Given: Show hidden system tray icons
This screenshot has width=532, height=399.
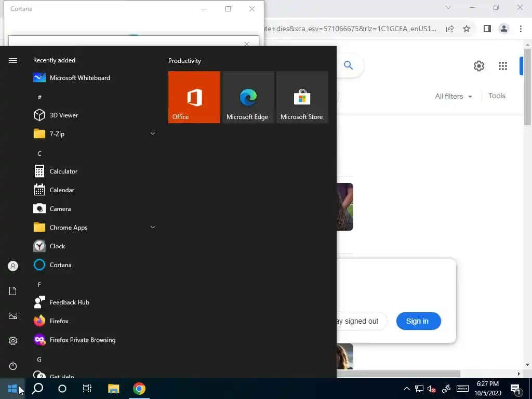Looking at the screenshot, I should (x=406, y=389).
